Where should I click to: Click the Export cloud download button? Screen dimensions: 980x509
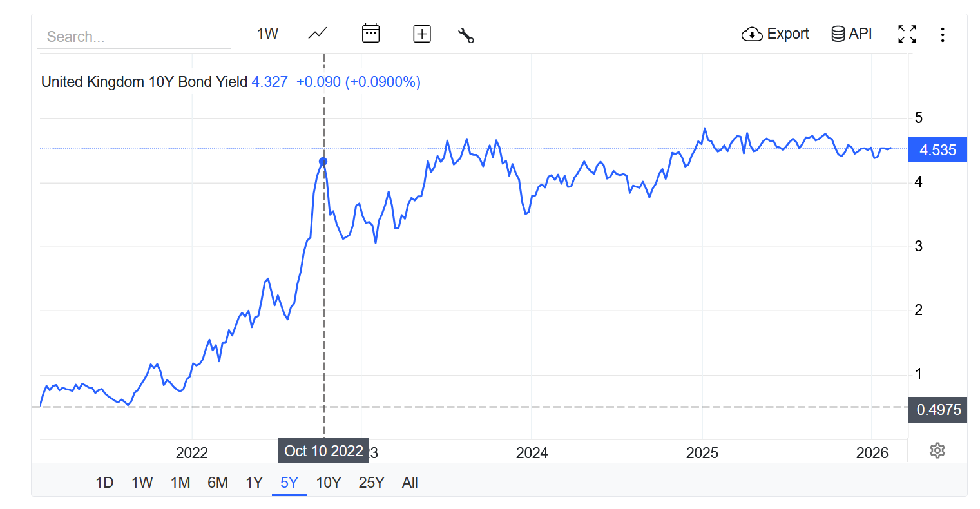coord(775,34)
